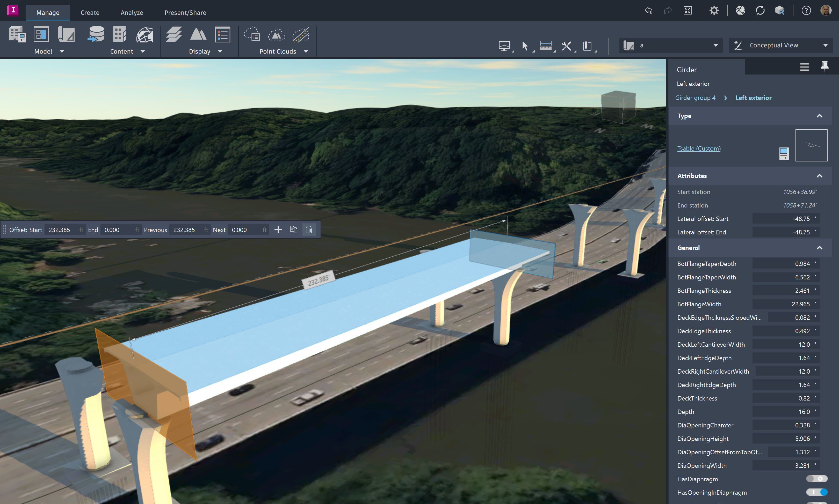
Task: Open application settings gear icon
Action: (714, 10)
